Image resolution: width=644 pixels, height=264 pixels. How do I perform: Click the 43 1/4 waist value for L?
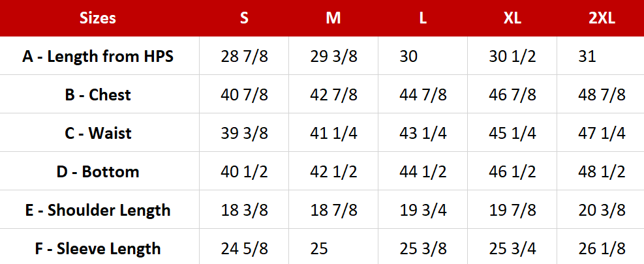tap(423, 133)
